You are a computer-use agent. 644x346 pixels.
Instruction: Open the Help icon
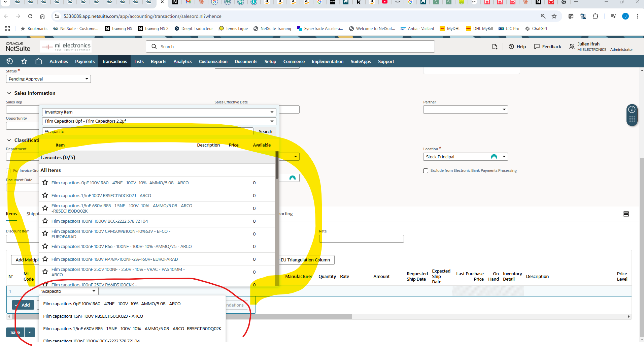tap(517, 46)
